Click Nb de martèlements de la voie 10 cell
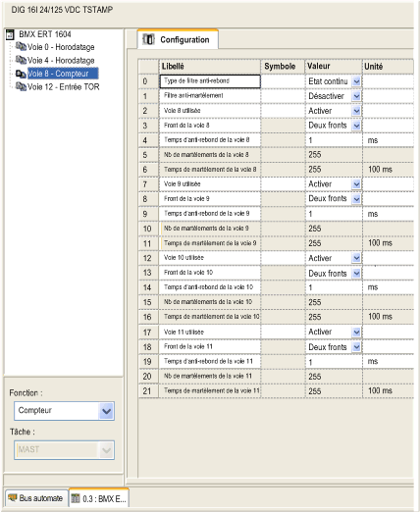This screenshot has height=512, width=420. click(210, 302)
